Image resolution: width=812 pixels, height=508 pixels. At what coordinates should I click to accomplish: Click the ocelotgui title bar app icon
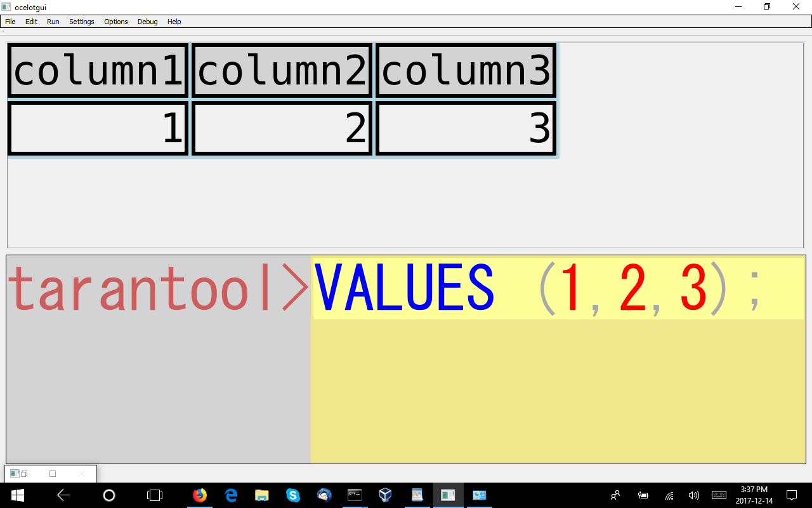click(6, 7)
